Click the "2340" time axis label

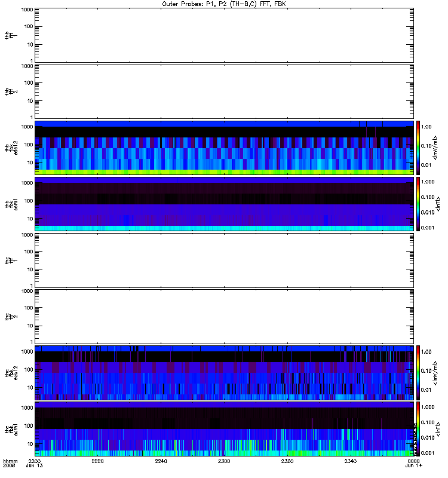351,461
